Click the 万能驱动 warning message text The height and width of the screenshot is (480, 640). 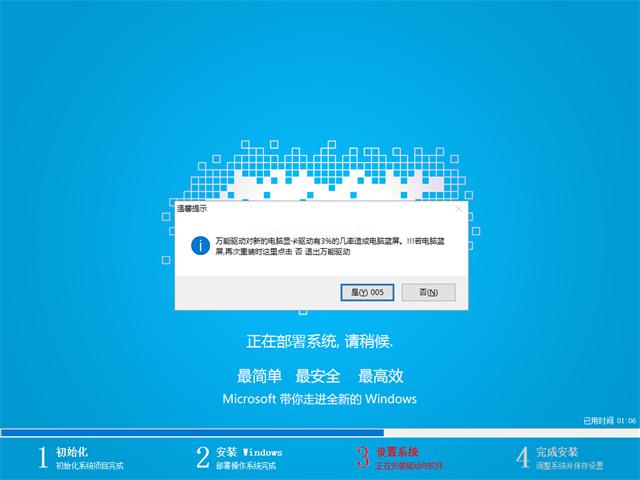click(330, 246)
